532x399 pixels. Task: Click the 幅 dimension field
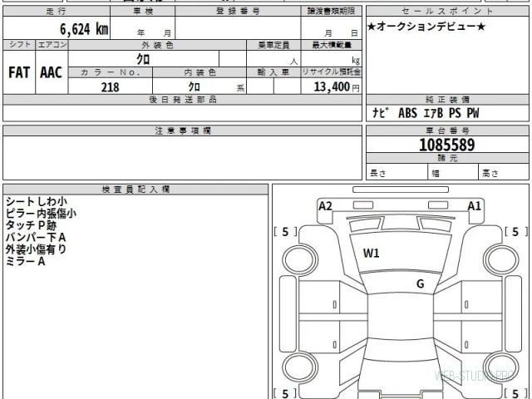[453, 172]
